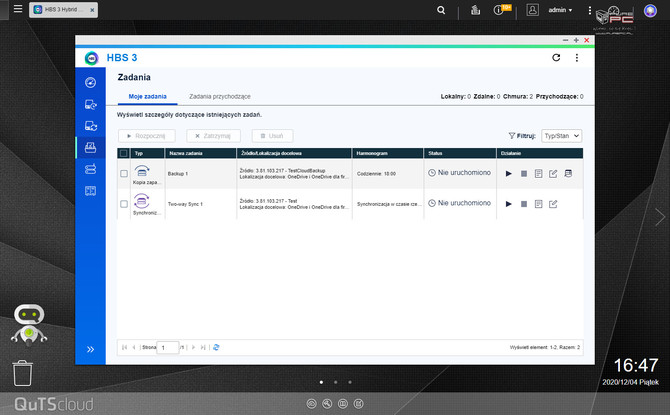Go to next page of jobs

point(193,347)
